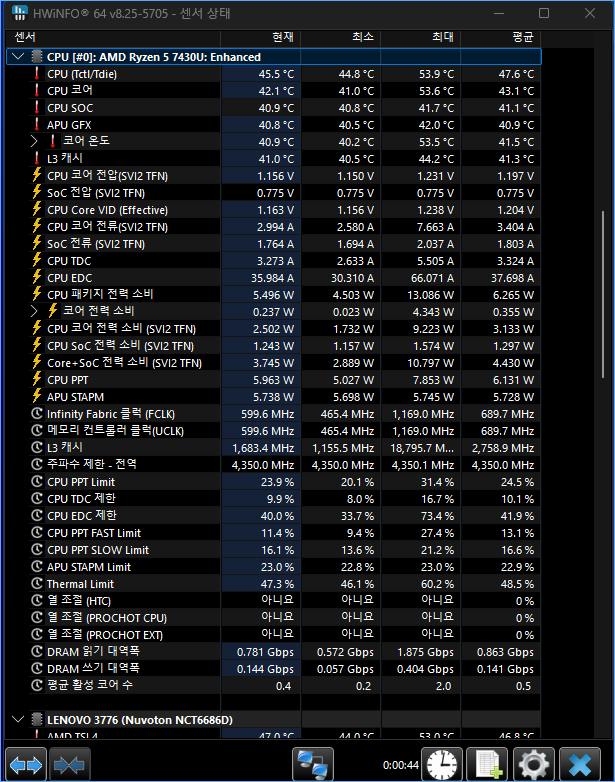Click thermometer icon beside CPU SOC

coord(37,108)
